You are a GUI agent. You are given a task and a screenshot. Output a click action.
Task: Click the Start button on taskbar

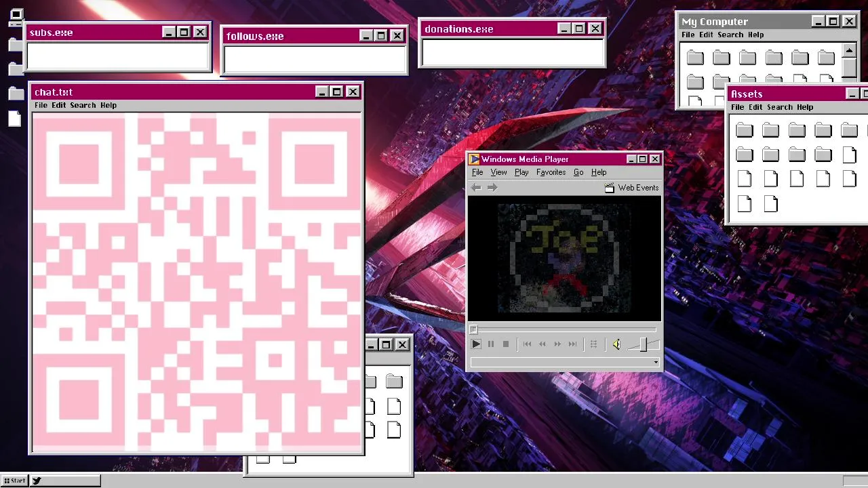(15, 481)
